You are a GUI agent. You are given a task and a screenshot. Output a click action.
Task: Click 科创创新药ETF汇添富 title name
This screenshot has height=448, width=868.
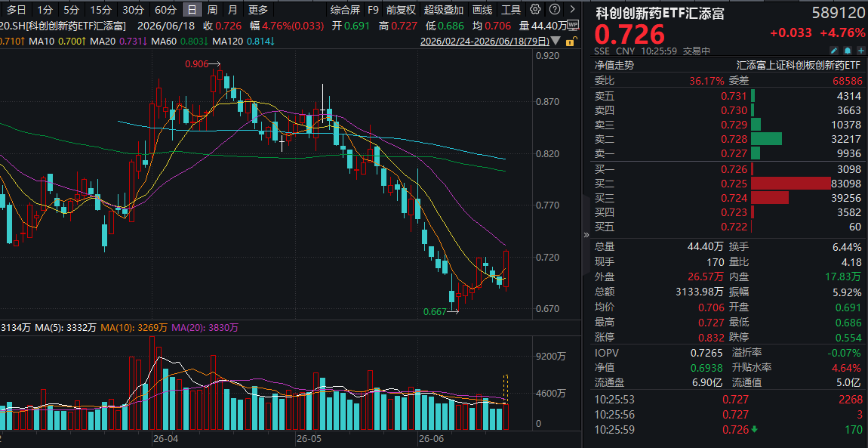pyautogui.click(x=660, y=14)
